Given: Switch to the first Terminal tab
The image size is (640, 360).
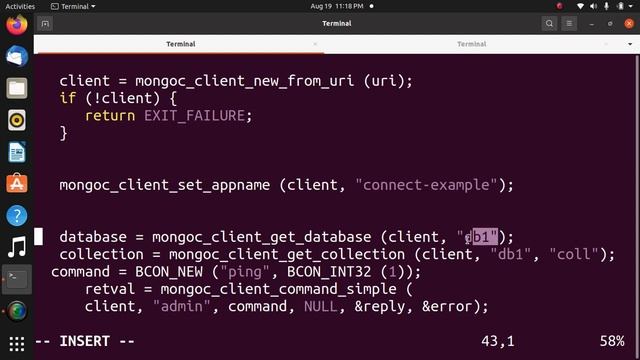Looking at the screenshot, I should tap(180, 44).
